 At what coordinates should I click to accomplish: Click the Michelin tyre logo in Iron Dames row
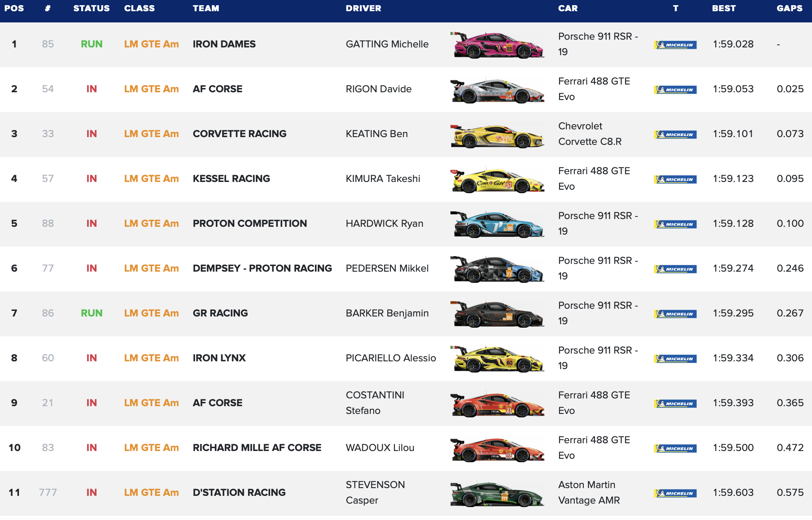[x=675, y=45]
